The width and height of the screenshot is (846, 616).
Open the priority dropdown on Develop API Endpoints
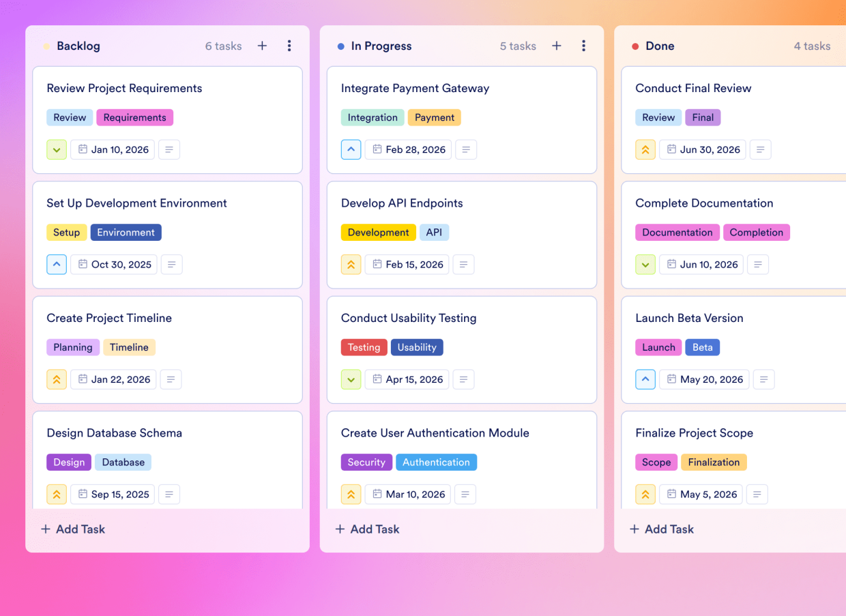(x=351, y=264)
